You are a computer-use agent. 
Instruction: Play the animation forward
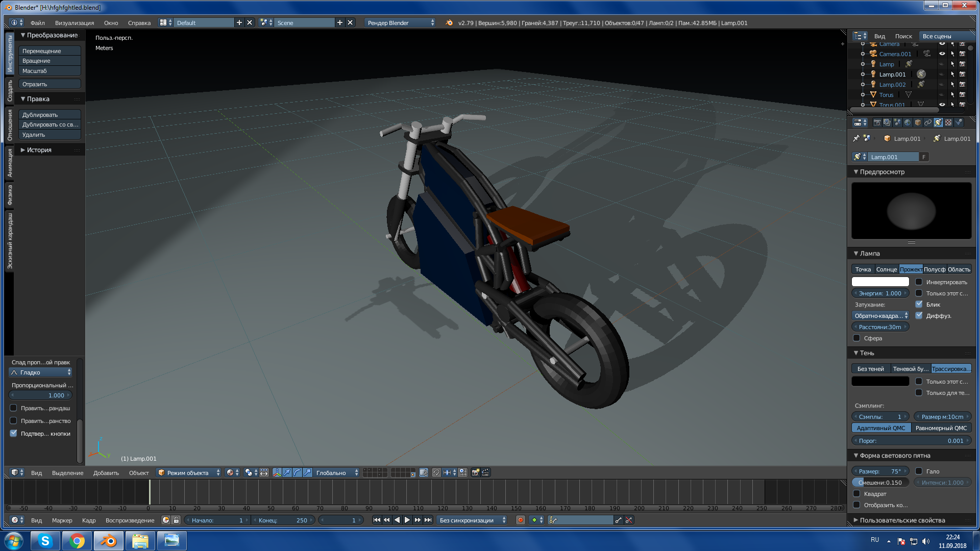[407, 520]
